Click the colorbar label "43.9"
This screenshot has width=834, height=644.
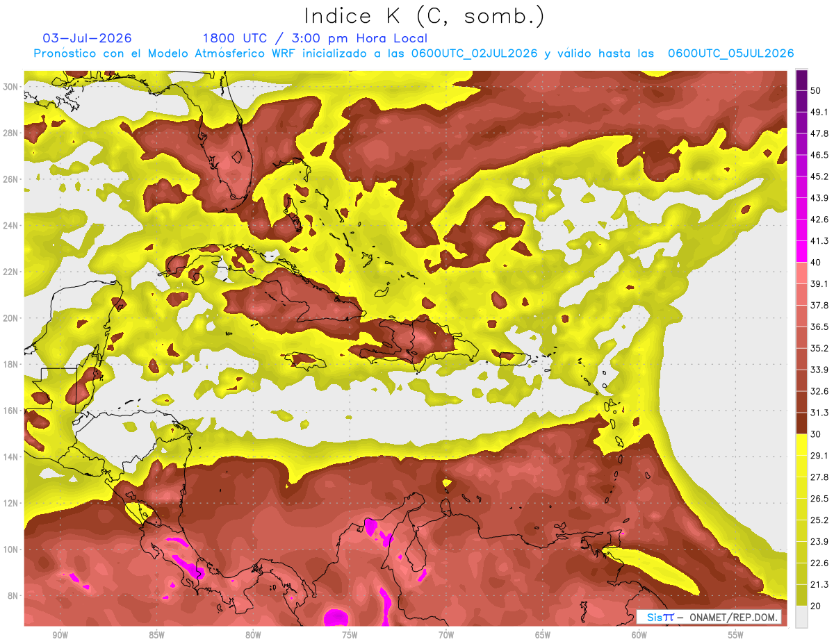(x=820, y=198)
